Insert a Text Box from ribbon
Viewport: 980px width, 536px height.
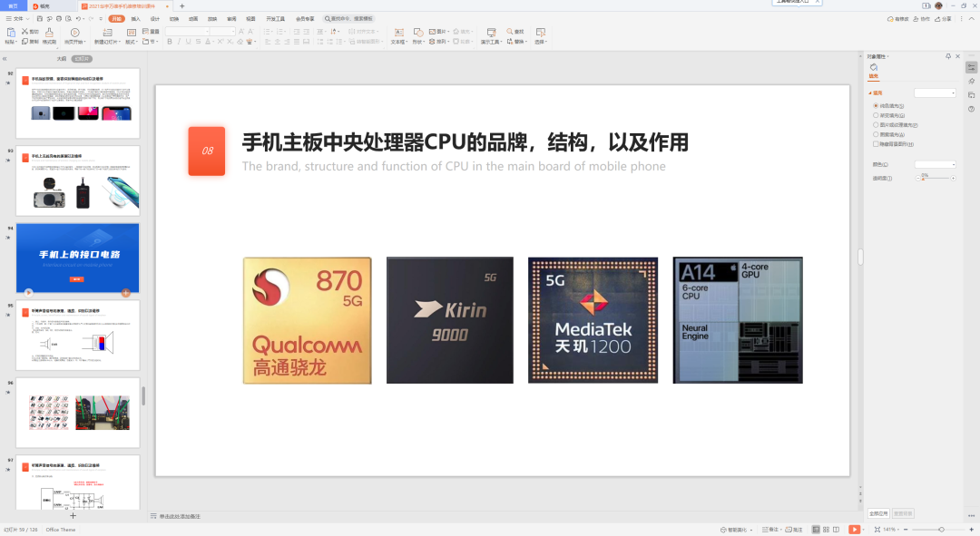pos(398,34)
